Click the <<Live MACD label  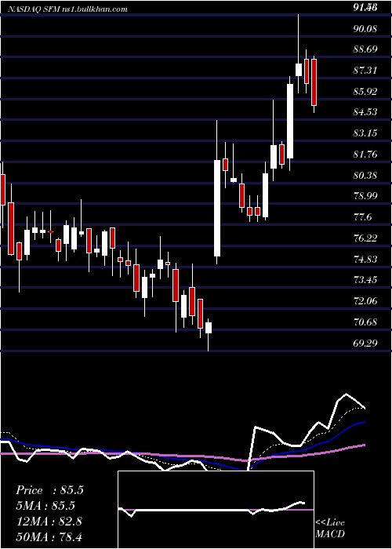coord(330,528)
